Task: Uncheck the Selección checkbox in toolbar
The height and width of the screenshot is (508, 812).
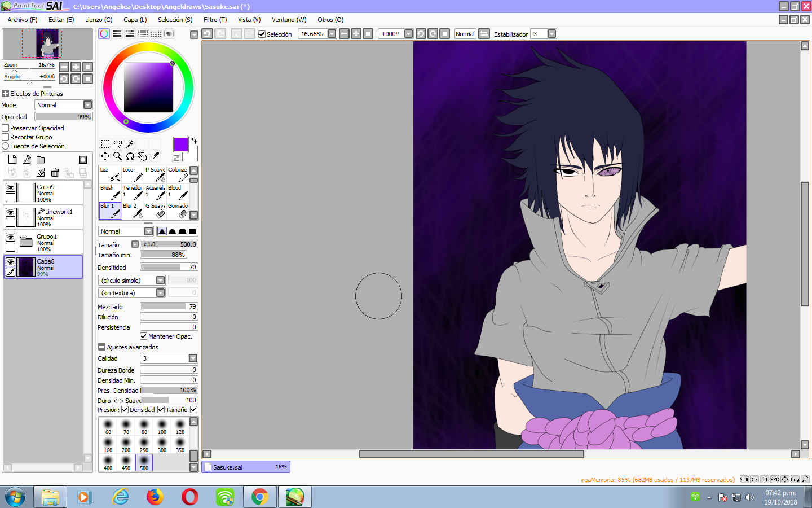Action: 262,34
